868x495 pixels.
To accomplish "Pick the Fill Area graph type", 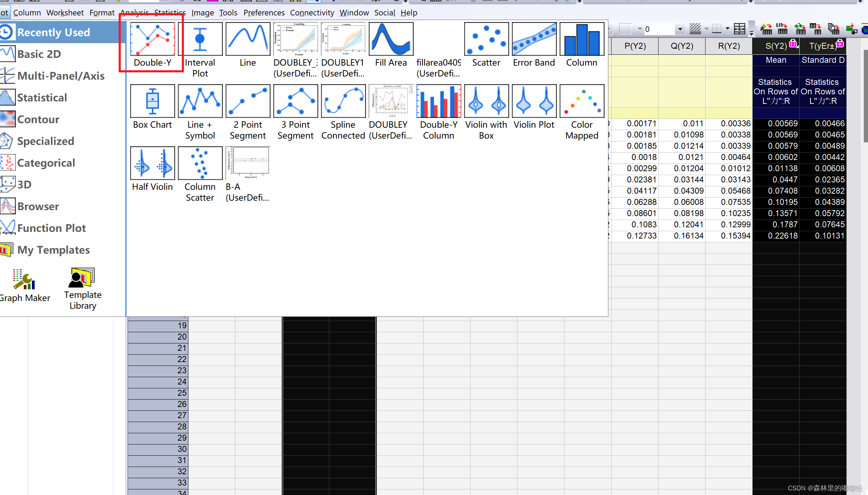I will (x=391, y=39).
